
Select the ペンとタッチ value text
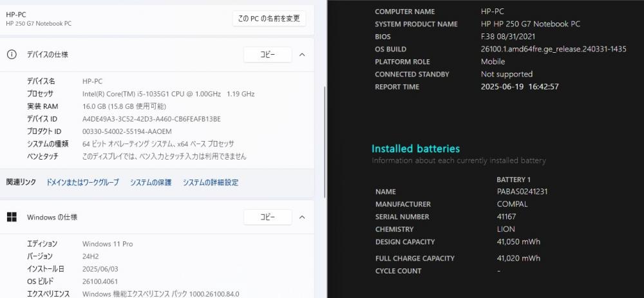(164, 156)
